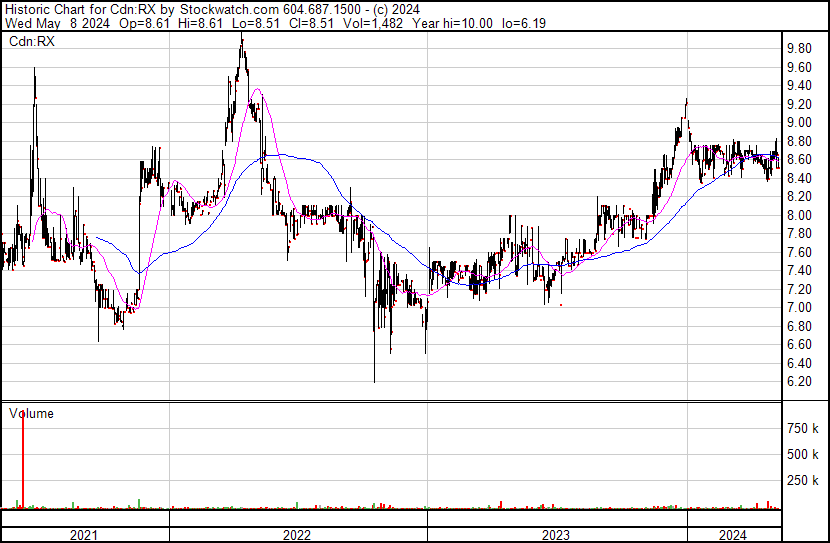830x543 pixels.
Task: Click the 250 k volume axis label
Action: [x=801, y=481]
